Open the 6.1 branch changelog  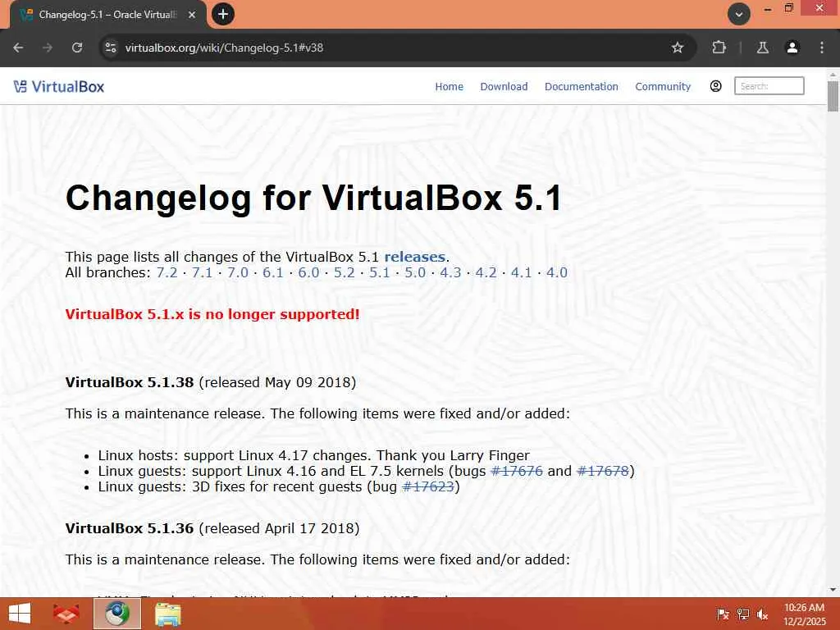pos(272,272)
